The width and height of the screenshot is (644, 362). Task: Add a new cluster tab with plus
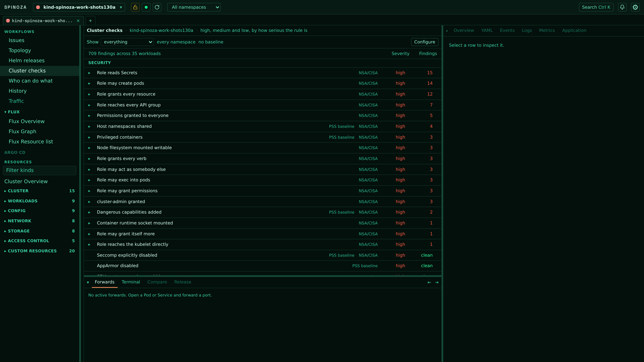(x=90, y=21)
